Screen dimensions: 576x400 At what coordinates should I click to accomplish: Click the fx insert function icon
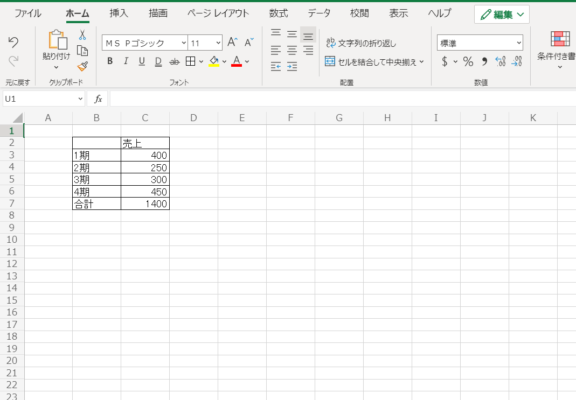pyautogui.click(x=98, y=99)
